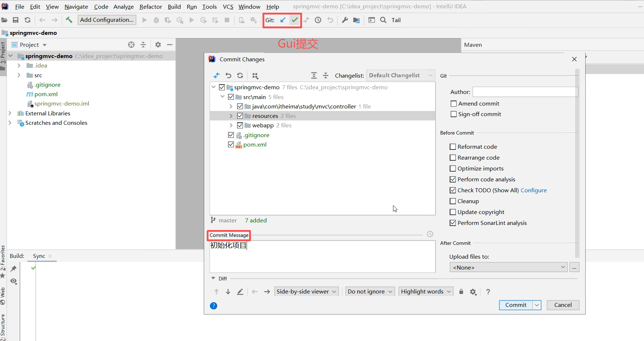Uncheck Perform code analysis
The width and height of the screenshot is (644, 341).
click(453, 180)
